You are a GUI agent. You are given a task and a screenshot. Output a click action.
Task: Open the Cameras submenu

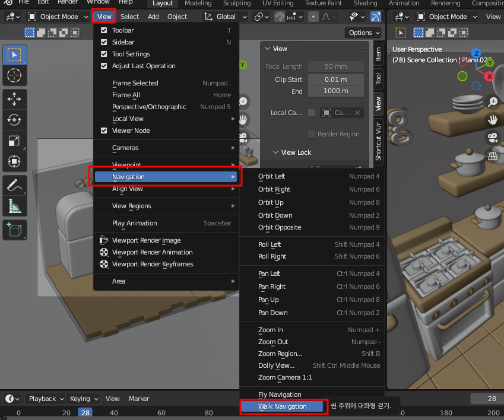click(166, 148)
